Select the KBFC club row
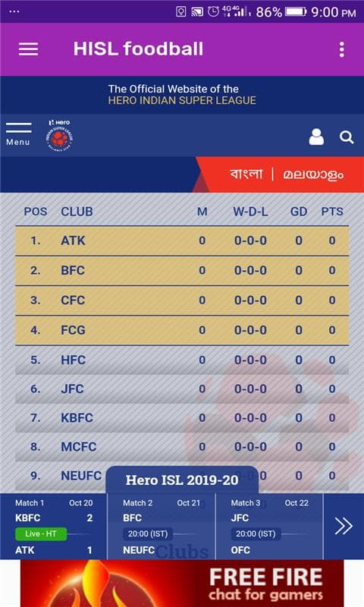 [x=182, y=418]
